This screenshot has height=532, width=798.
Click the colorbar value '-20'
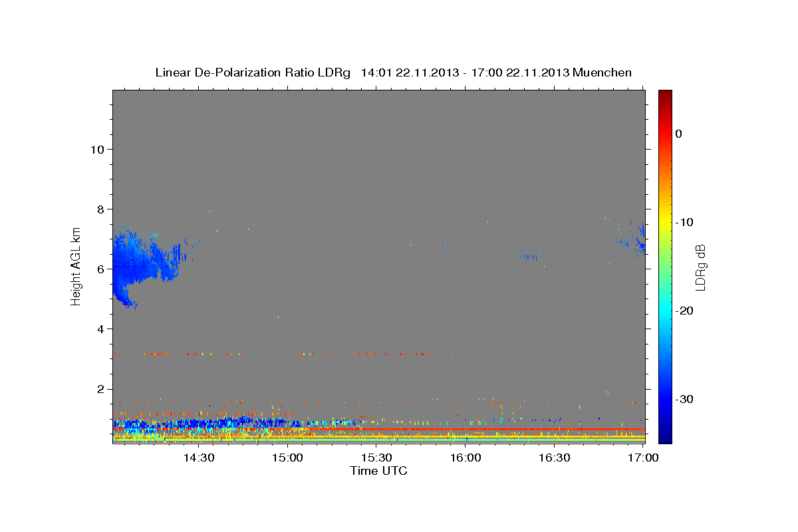685,311
